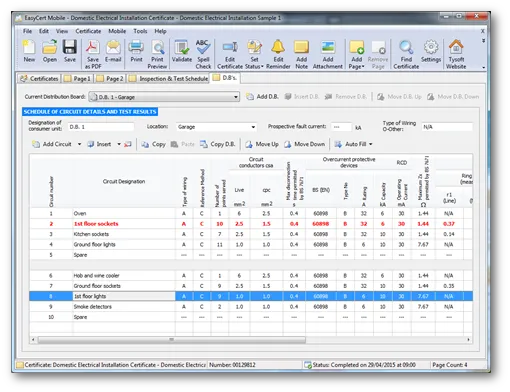Select Kitchen sockets circuit row
Image resolution: width=510 pixels, height=392 pixels.
point(251,234)
